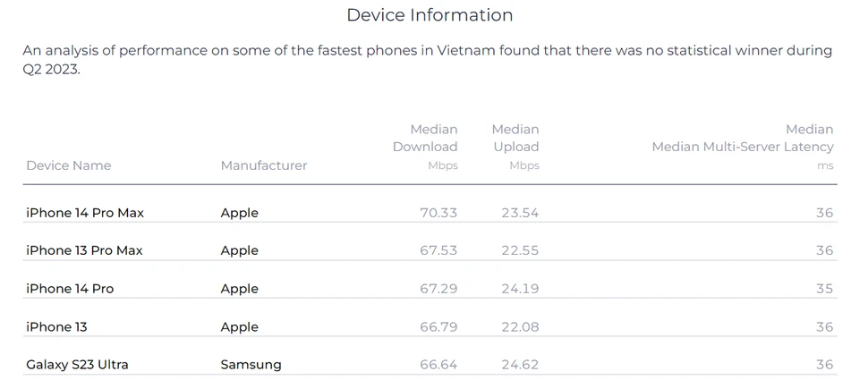
Task: Click the Median Upload column header
Action: point(515,147)
